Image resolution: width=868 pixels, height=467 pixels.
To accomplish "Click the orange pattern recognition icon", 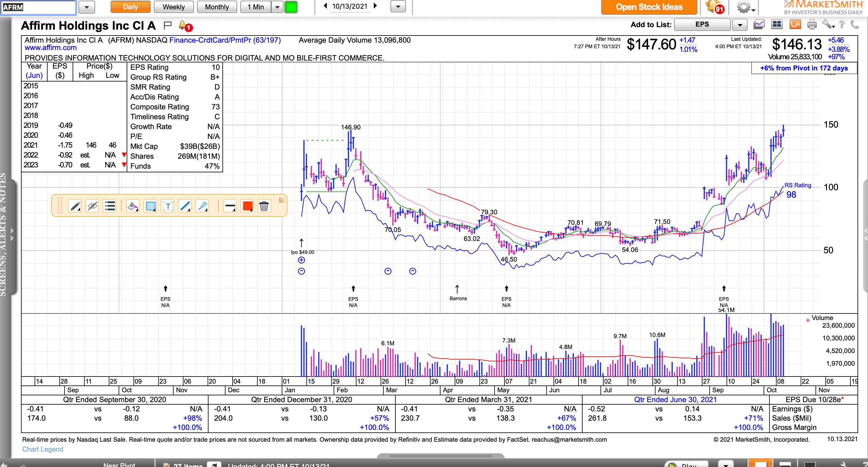I will [795, 24].
